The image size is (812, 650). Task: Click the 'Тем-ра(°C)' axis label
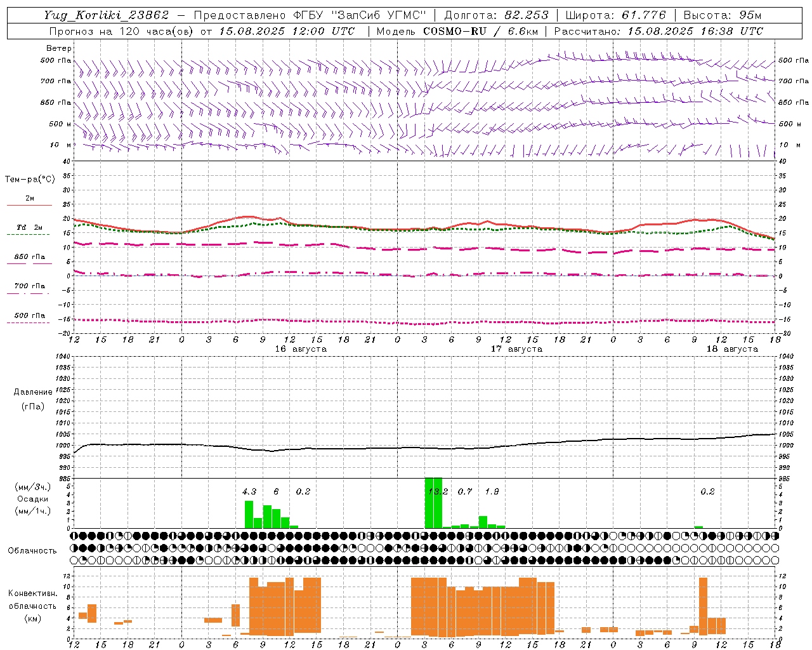click(30, 180)
